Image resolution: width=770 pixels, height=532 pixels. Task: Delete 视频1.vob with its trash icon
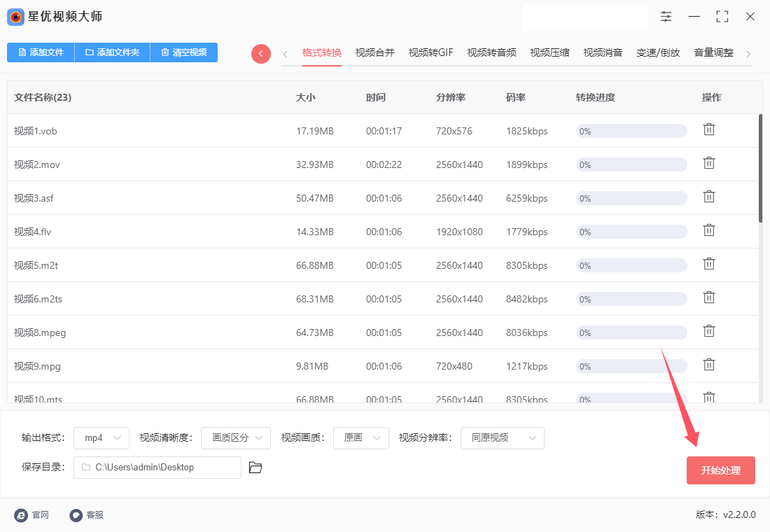(x=708, y=129)
